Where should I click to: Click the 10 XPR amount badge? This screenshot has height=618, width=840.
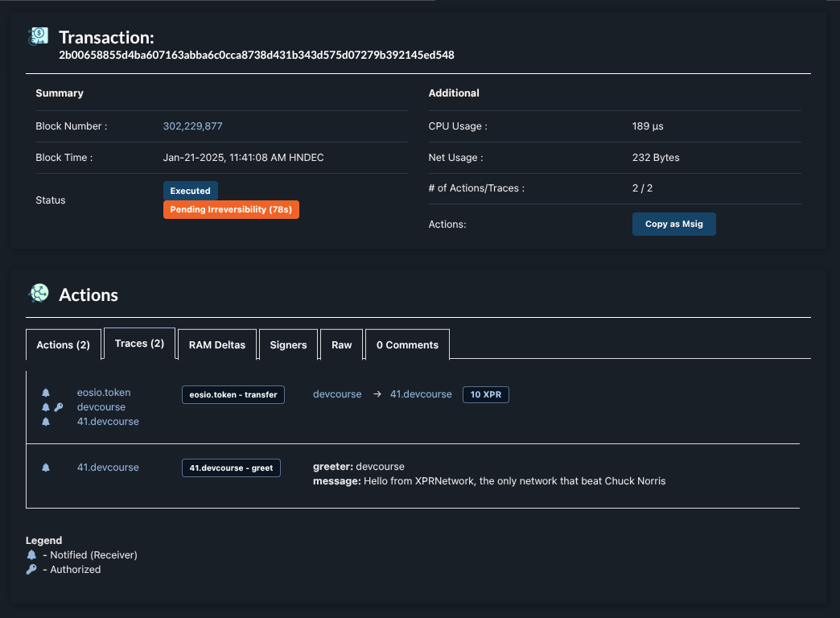[486, 394]
